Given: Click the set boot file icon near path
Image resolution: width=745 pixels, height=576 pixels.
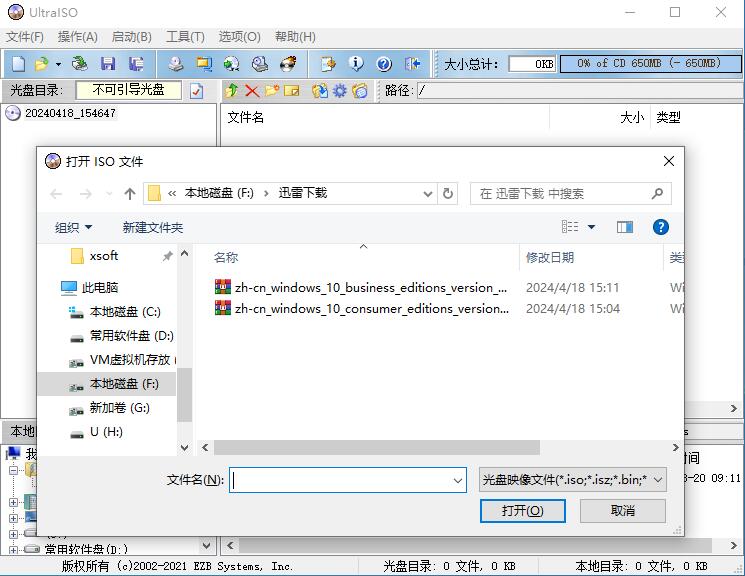Looking at the screenshot, I should pyautogui.click(x=360, y=90).
